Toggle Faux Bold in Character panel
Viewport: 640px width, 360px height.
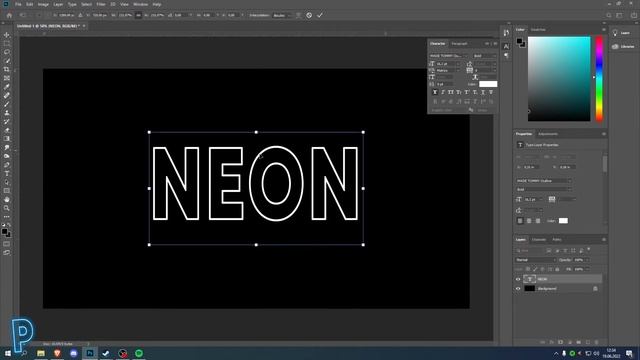(435, 92)
